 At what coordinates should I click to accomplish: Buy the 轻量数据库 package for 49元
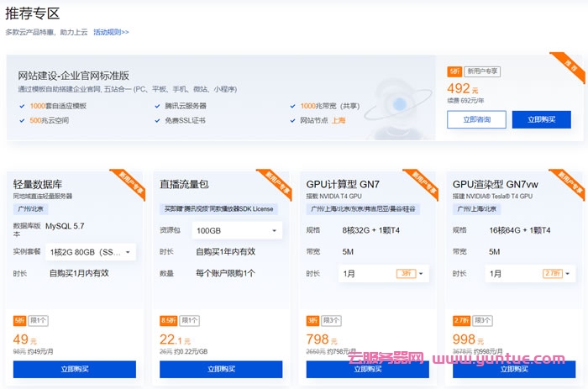point(75,369)
